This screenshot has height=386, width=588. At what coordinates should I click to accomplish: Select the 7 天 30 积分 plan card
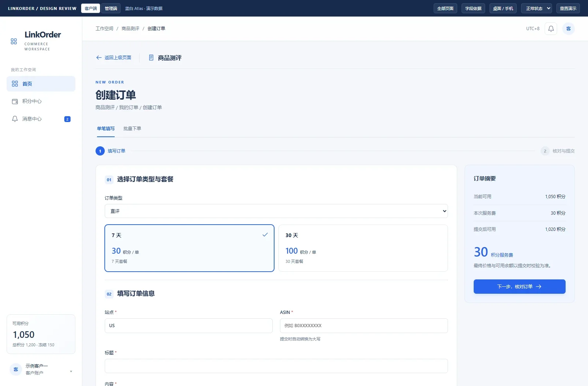[x=189, y=248]
